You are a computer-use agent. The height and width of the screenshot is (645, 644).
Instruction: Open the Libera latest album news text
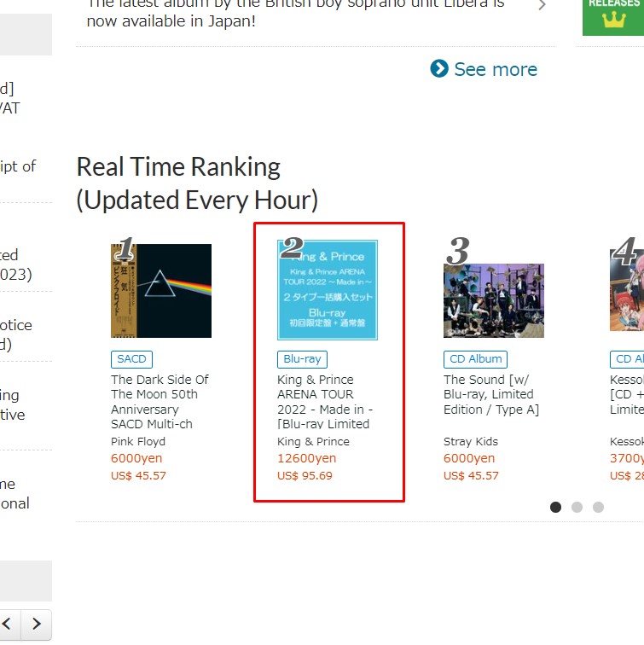tap(295, 13)
